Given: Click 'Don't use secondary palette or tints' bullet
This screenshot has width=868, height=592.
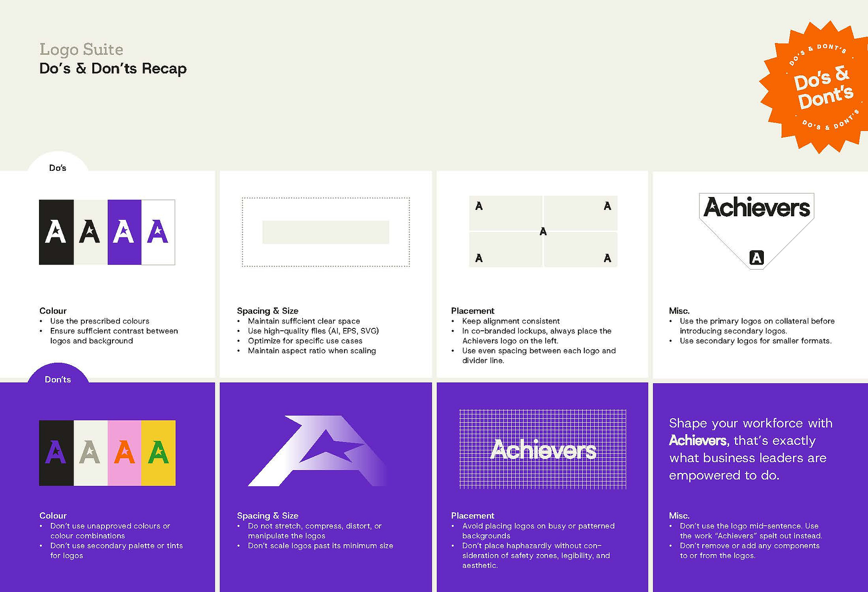Looking at the screenshot, I should click(x=116, y=551).
